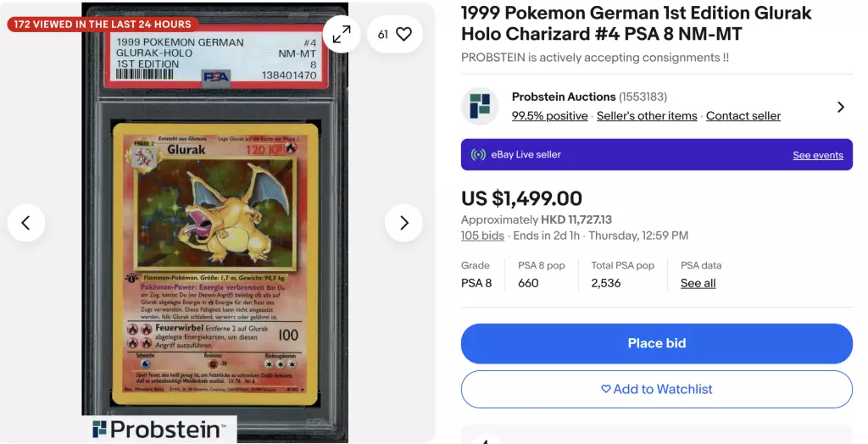This screenshot has width=868, height=444.
Task: Click the Probstein watermark logo on the image
Action: pos(159,429)
